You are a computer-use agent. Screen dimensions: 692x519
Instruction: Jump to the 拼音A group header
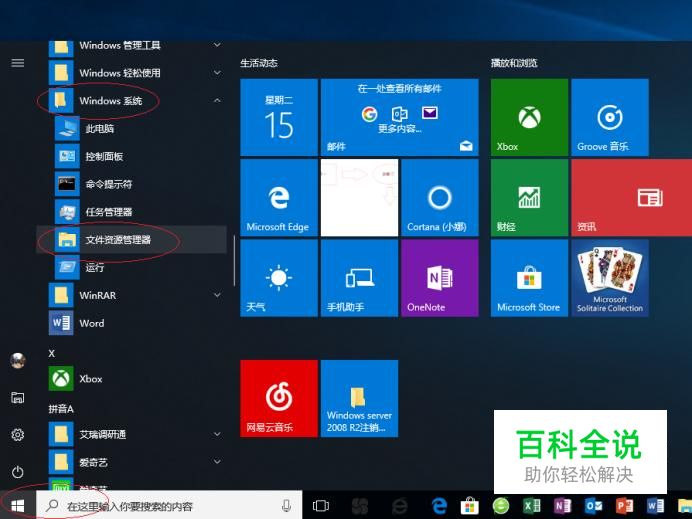(61, 409)
